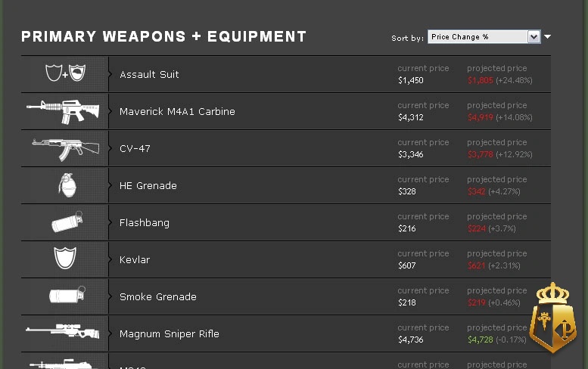
Task: Click the Smoke Grenade name label
Action: point(158,297)
